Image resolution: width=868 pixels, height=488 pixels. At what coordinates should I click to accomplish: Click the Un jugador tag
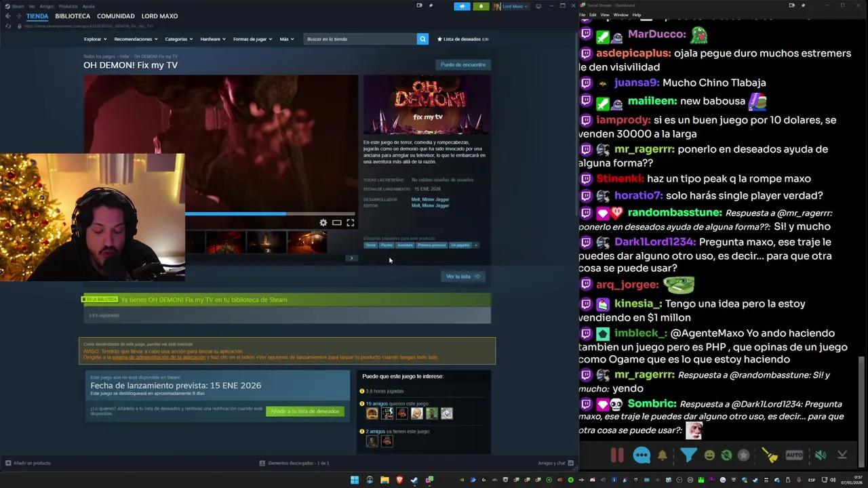pyautogui.click(x=460, y=245)
